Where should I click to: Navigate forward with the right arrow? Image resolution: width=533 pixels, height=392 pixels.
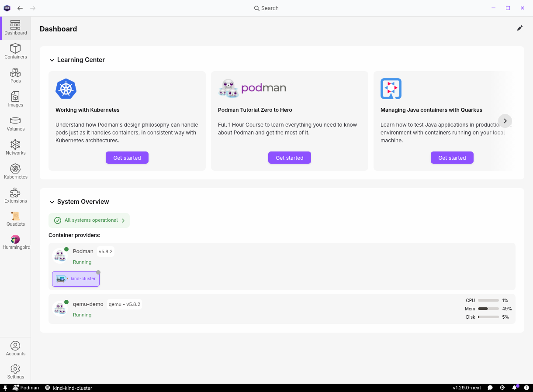(33, 8)
